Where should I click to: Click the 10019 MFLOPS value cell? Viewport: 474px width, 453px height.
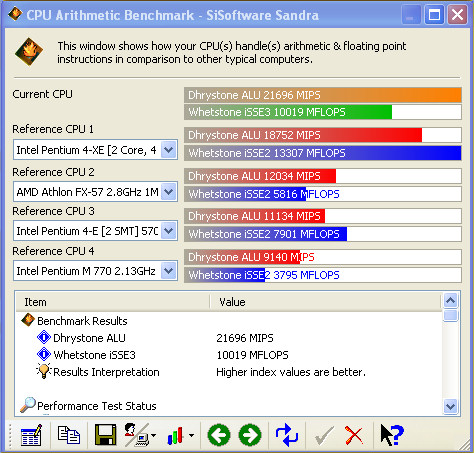pyautogui.click(x=252, y=355)
